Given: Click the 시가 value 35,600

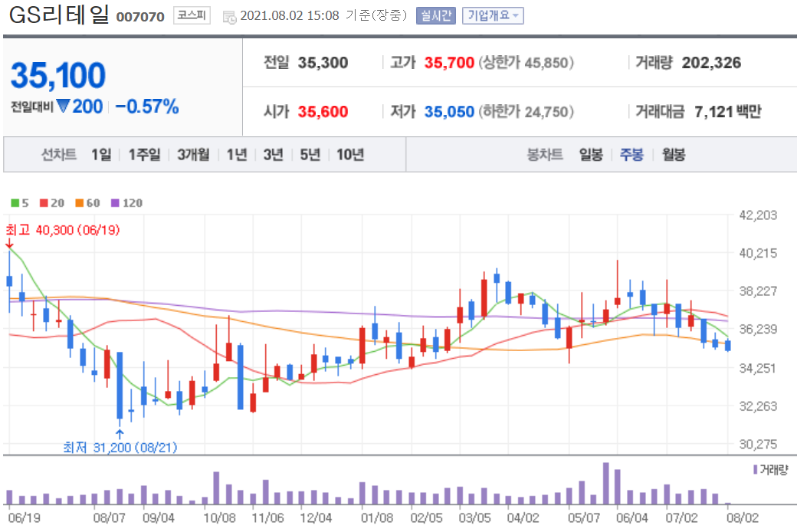Looking at the screenshot, I should (x=323, y=111).
